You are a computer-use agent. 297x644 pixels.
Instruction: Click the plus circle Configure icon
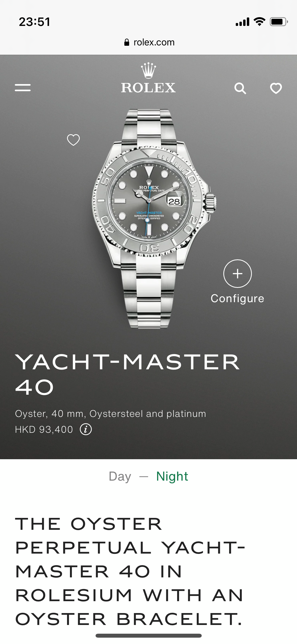[238, 274]
